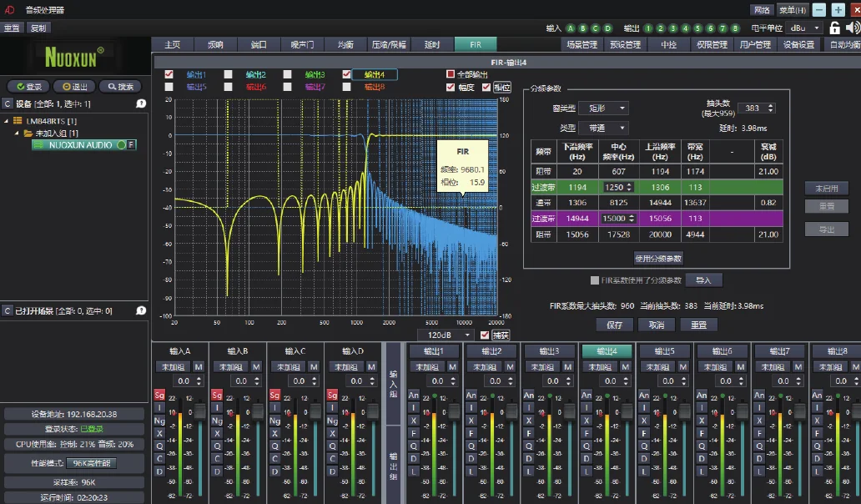
Task: Click the search (搜索) magnifier button
Action: (x=120, y=87)
